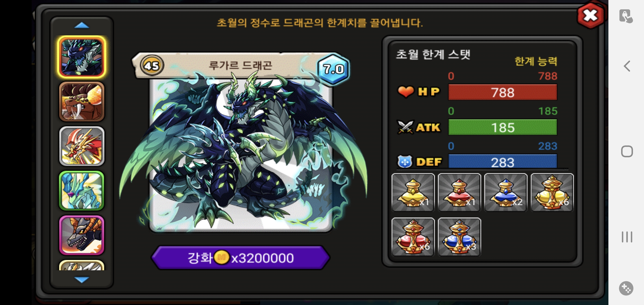
Task: Open the game tools controller icon
Action: pos(626,288)
